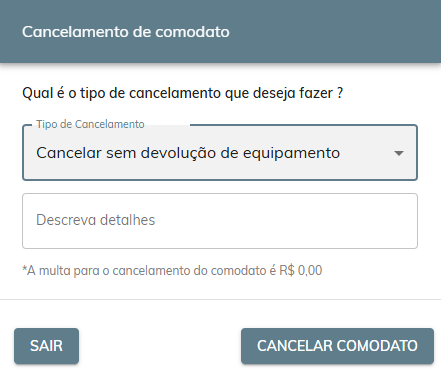
Task: Click the 'Descreva detalhes' placeholder text
Action: pos(96,220)
